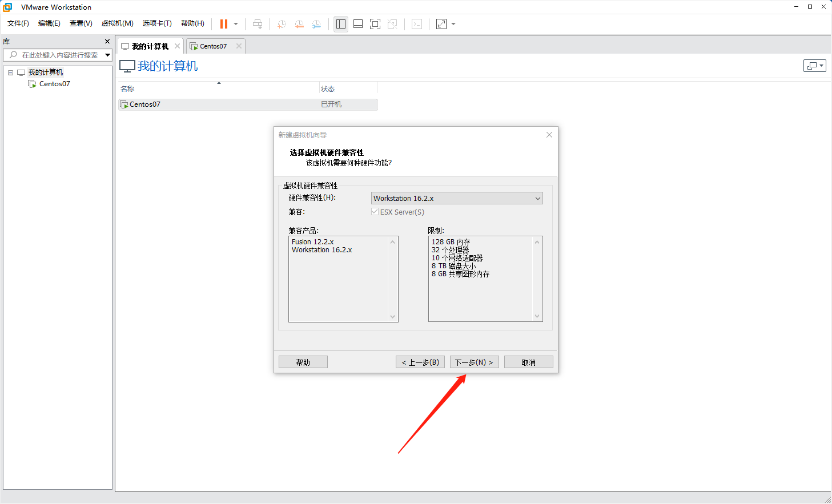Screen dimensions: 832x504
Task: Click the 32 个处理器 limit entry
Action: pos(450,250)
